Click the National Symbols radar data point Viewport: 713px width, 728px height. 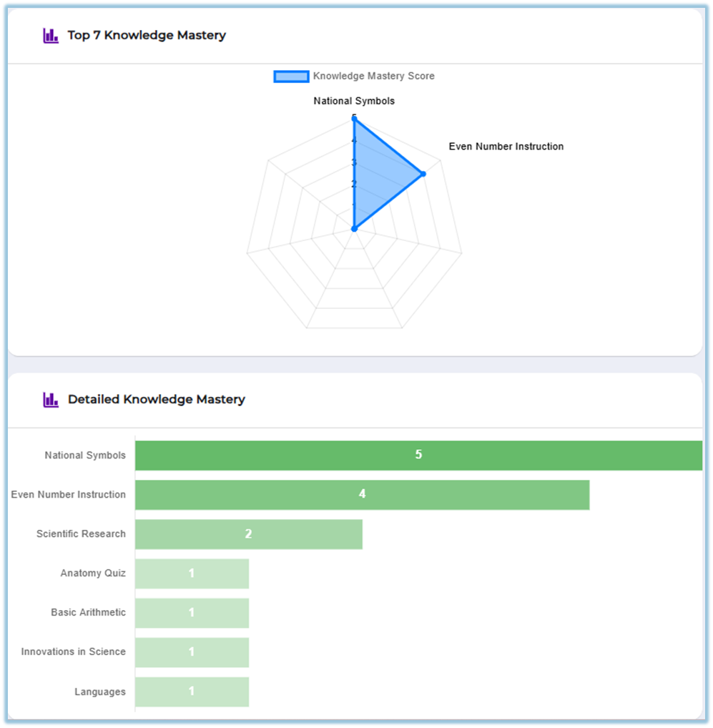click(354, 119)
